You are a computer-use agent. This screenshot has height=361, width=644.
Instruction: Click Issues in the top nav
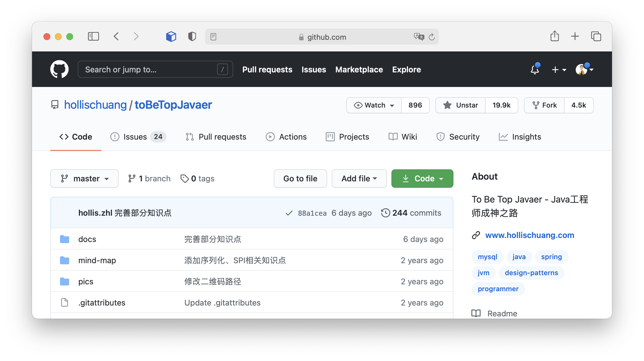tap(314, 70)
